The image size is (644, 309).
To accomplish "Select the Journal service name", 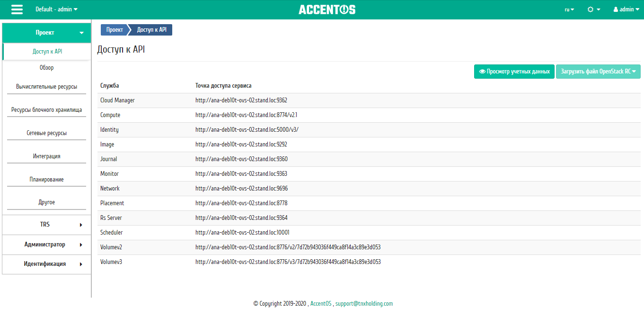I will pyautogui.click(x=109, y=159).
